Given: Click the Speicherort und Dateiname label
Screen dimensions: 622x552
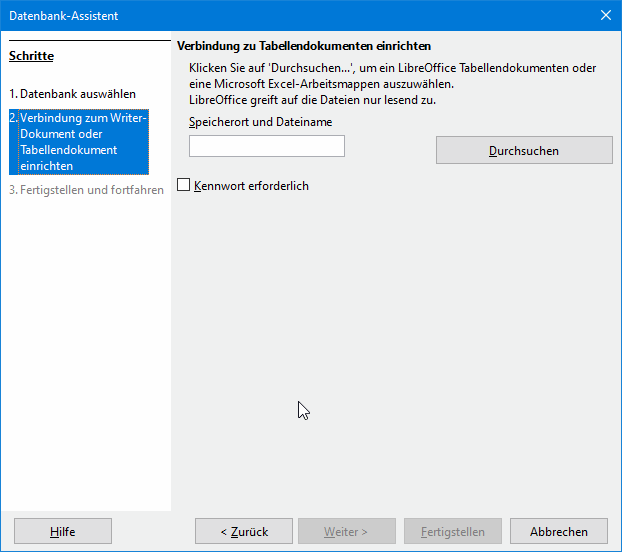Looking at the screenshot, I should (x=261, y=122).
